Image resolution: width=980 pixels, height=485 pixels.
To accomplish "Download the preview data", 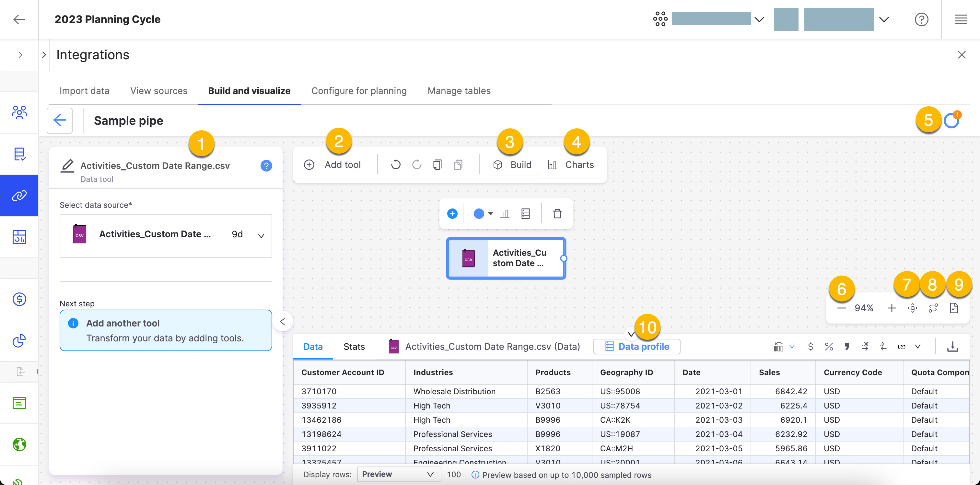I will tap(952, 347).
